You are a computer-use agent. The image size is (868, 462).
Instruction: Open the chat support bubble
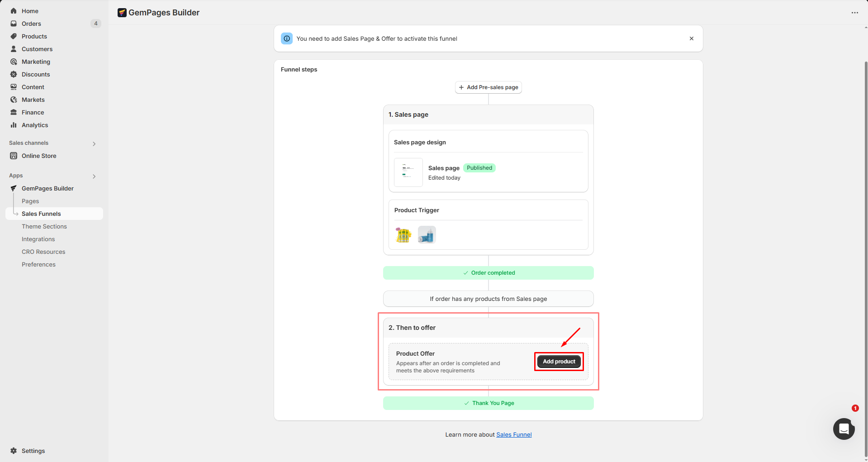[844, 429]
